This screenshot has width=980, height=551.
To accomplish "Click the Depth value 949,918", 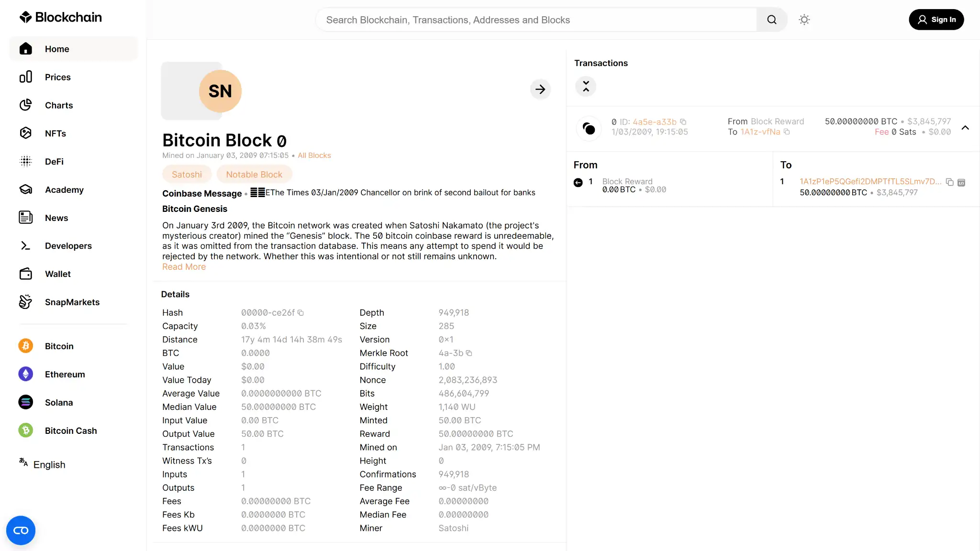I will (454, 313).
